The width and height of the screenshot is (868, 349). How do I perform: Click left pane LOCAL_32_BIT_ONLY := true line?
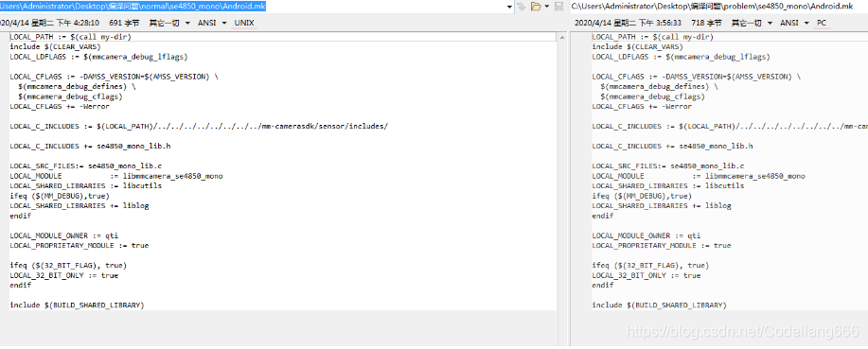tap(63, 275)
